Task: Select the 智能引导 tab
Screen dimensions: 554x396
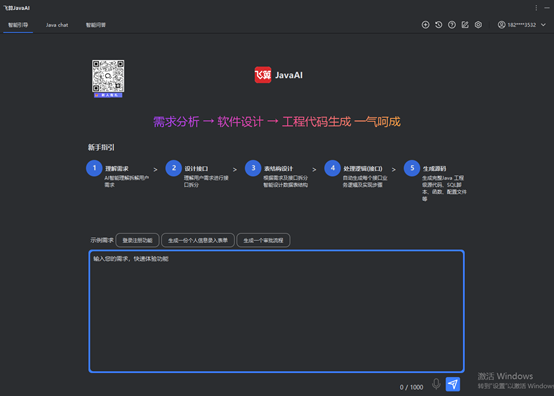Action: [18, 25]
